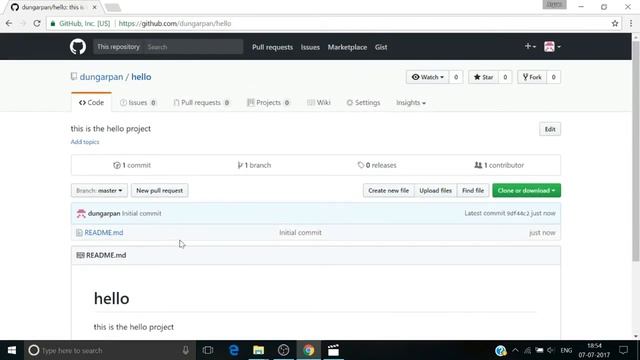
Task: Click the address bar URL
Action: 175,24
